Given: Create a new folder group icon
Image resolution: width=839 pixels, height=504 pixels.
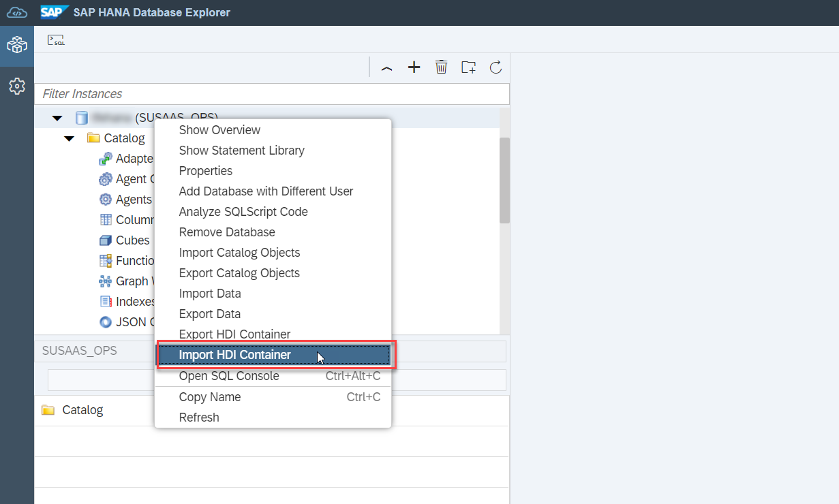Looking at the screenshot, I should pyautogui.click(x=468, y=67).
